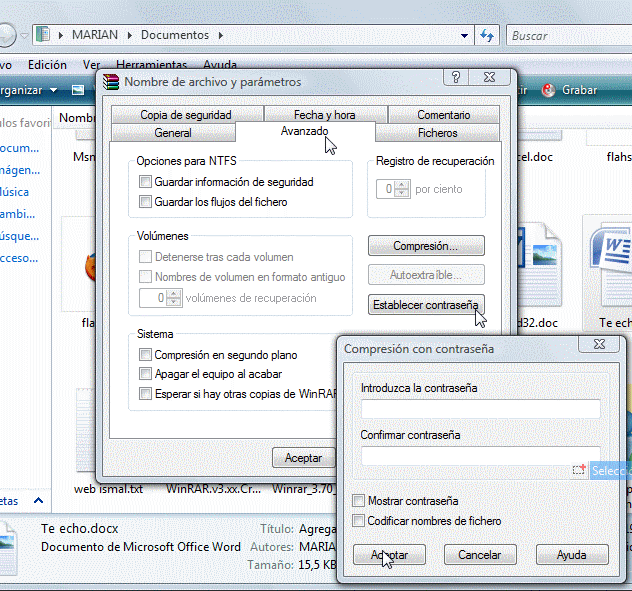The height and width of the screenshot is (591, 632).
Task: Click the Buscar search box
Action: point(568,36)
